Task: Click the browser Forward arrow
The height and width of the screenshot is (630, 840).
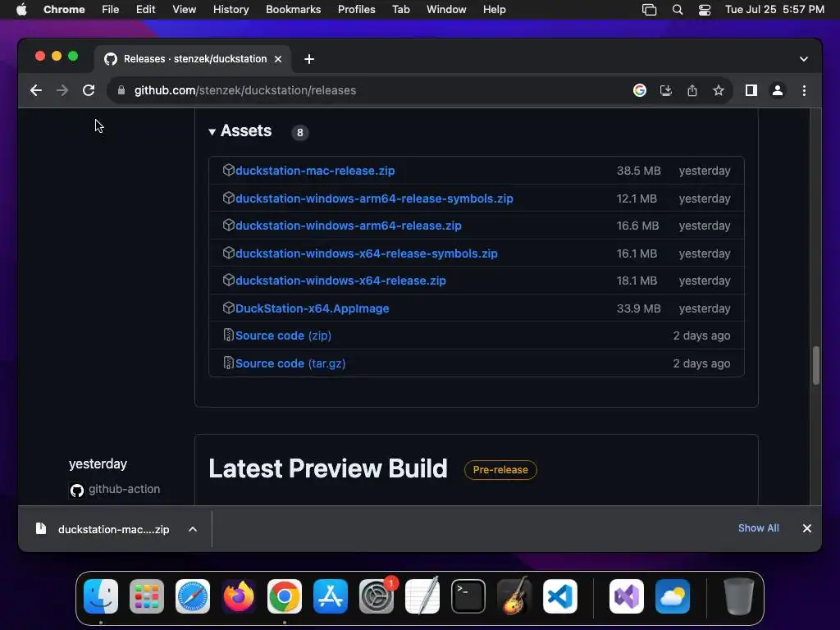Action: tap(62, 90)
